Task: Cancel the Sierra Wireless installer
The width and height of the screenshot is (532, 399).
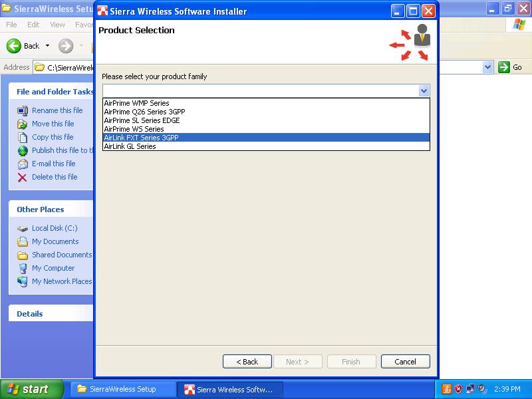Action: tap(405, 362)
